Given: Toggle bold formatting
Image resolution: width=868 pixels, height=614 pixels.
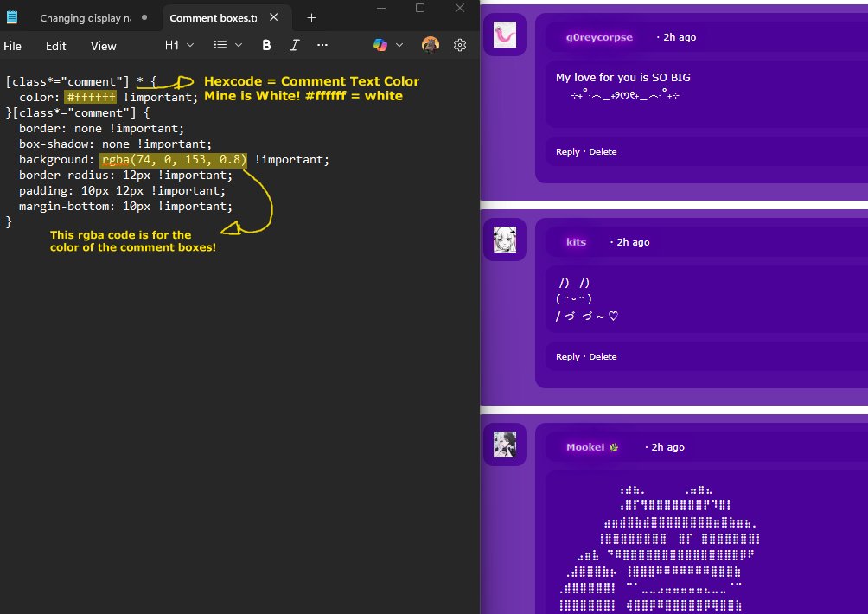Looking at the screenshot, I should tap(266, 45).
